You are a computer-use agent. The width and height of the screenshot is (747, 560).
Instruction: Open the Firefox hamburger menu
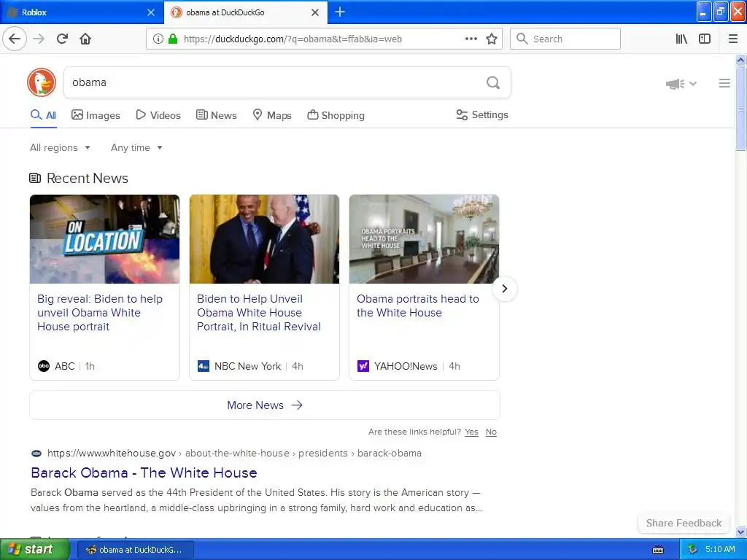(x=733, y=39)
